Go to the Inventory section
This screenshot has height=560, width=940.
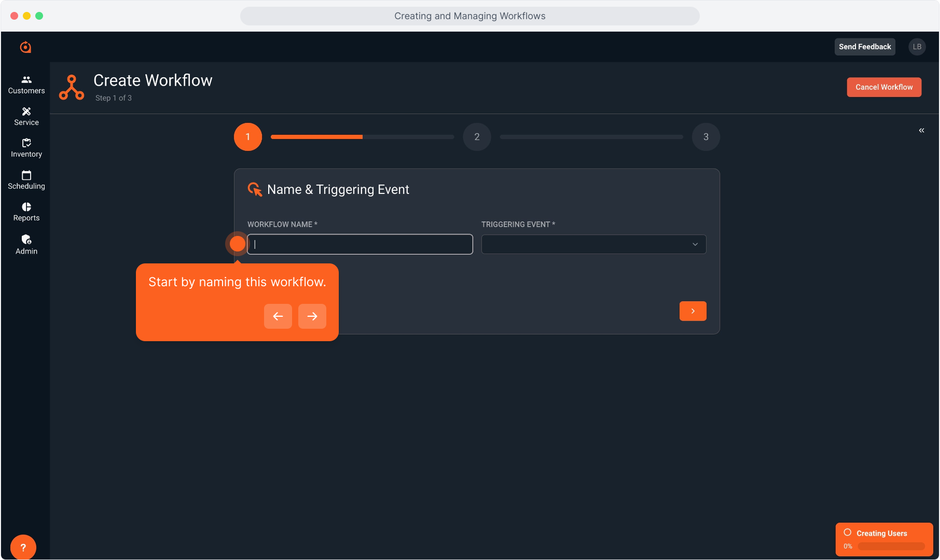point(26,148)
